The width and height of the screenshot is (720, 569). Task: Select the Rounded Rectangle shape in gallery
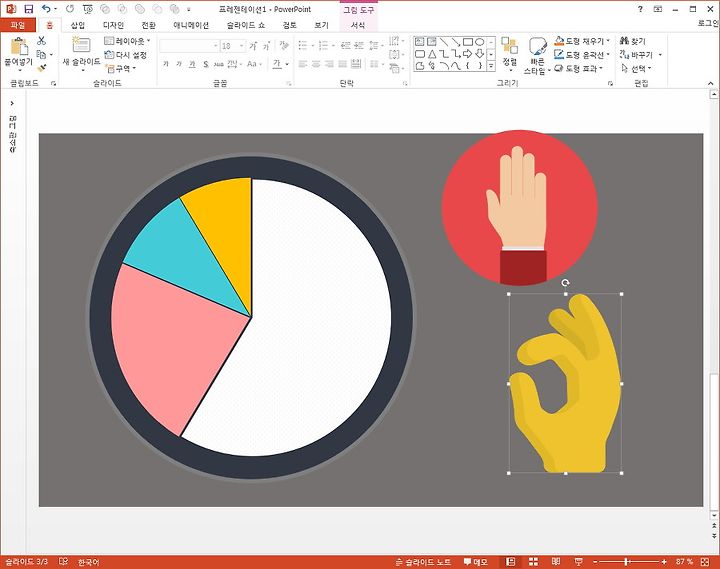point(420,54)
